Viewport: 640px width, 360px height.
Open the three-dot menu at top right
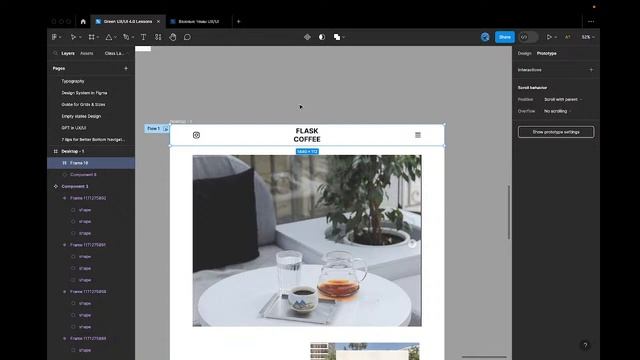[x=591, y=22]
